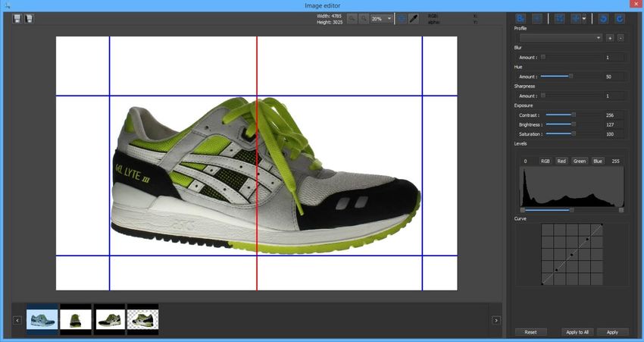Screen dimensions: 644x342
Task: Select the eyedropper color picker tool
Action: pos(414,18)
